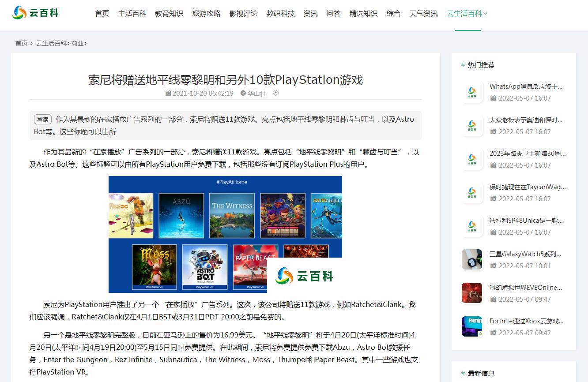The height and width of the screenshot is (382, 588).
Task: Click the author name 华山社
Action: pyautogui.click(x=256, y=94)
